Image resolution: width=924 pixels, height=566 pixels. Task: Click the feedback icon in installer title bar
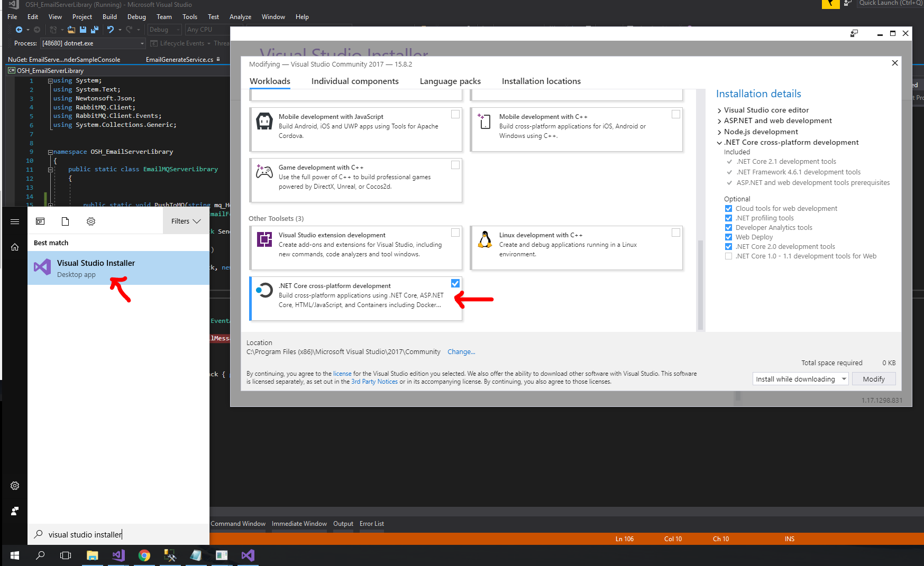(x=854, y=33)
